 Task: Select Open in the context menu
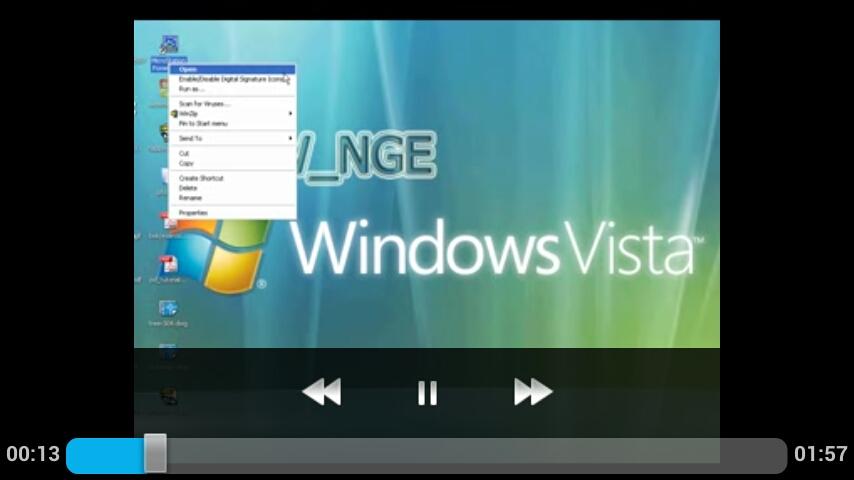coord(233,69)
